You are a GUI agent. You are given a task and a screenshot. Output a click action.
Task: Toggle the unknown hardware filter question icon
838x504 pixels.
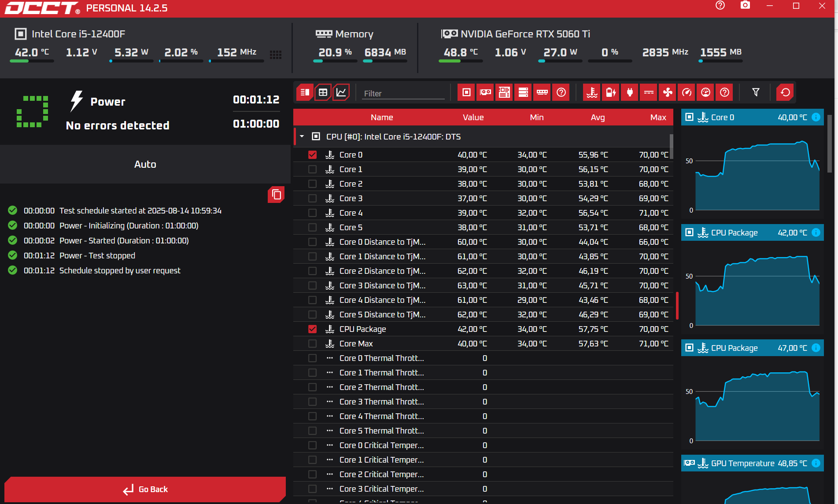tap(561, 92)
